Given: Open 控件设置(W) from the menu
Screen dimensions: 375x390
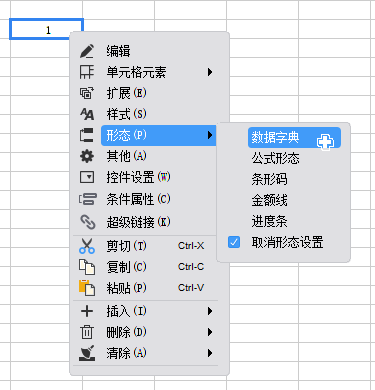Looking at the screenshot, I should 138,177.
